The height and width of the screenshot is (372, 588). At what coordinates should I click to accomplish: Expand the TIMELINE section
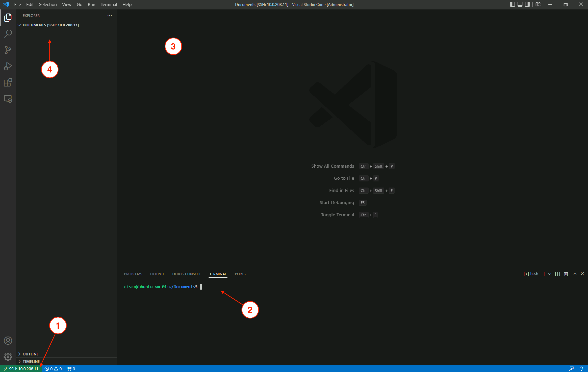click(67, 361)
